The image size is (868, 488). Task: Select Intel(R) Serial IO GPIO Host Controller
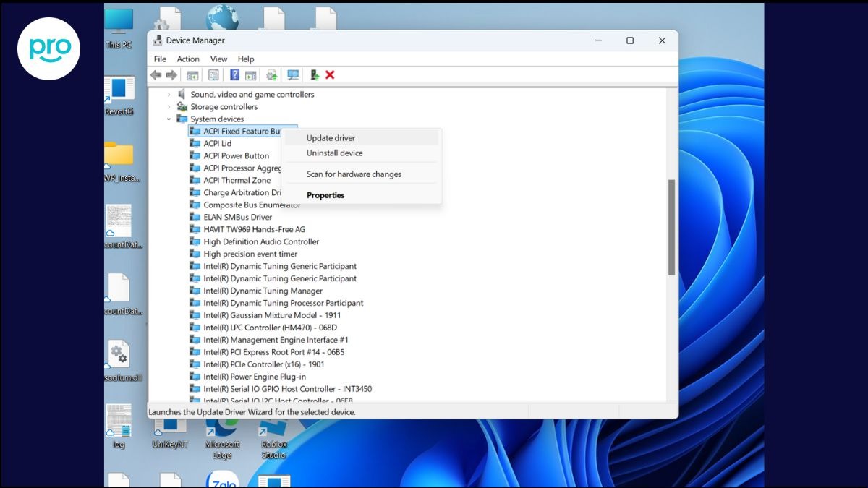pos(288,390)
